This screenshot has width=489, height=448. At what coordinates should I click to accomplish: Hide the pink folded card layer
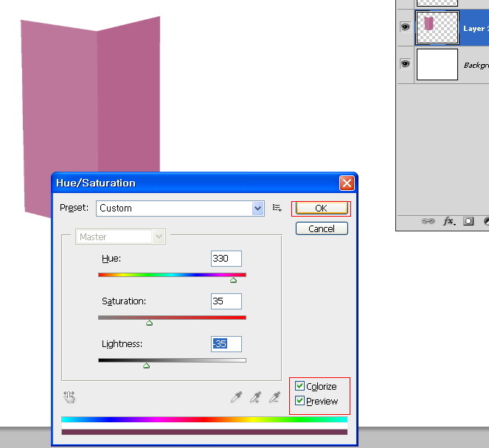point(405,27)
